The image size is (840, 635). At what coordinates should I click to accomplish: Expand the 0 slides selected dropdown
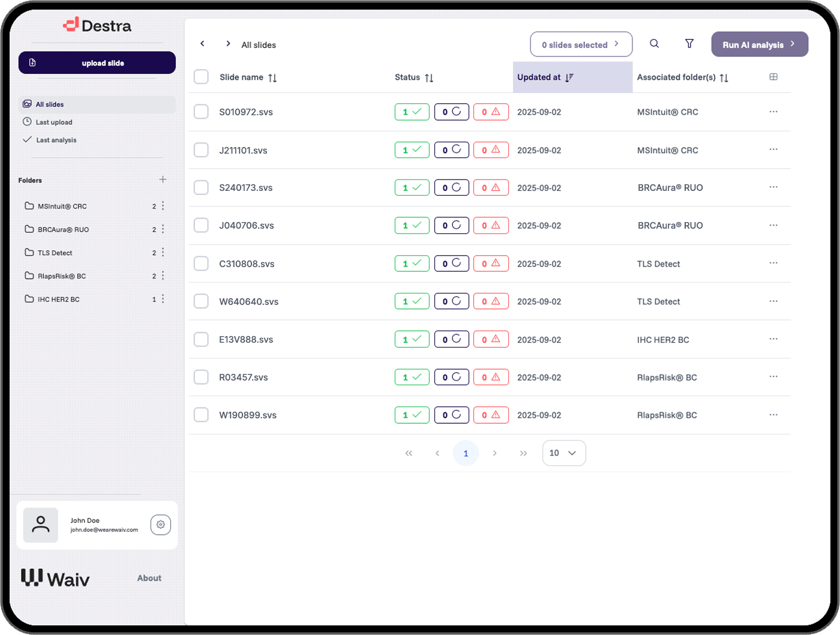click(580, 44)
